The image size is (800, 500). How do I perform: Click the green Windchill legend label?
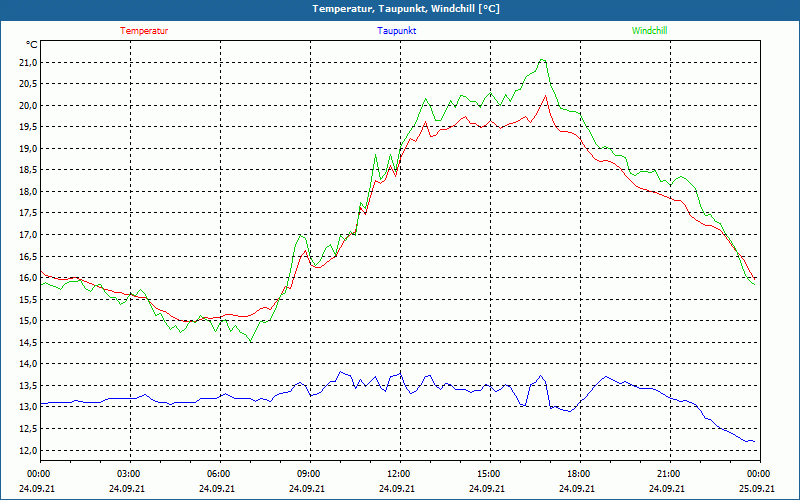(x=649, y=31)
